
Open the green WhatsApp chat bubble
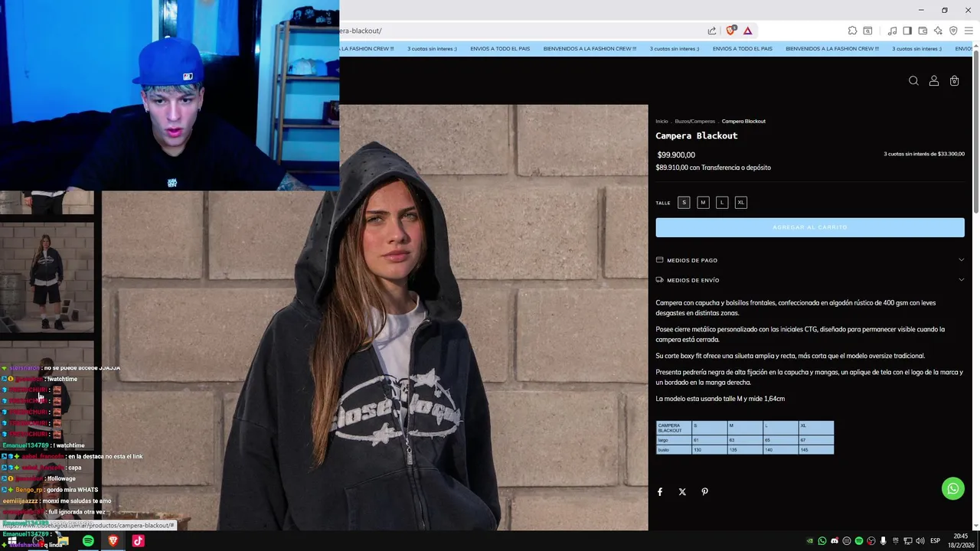pos(953,488)
